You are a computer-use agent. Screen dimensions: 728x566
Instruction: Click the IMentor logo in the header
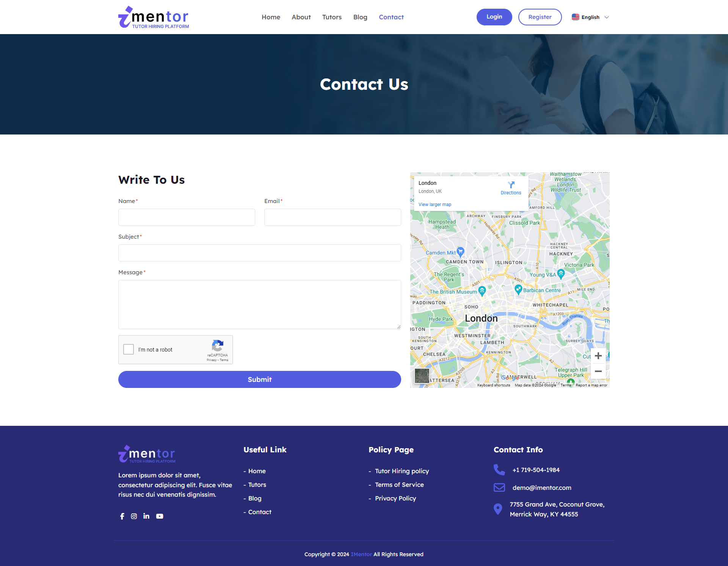(x=153, y=17)
